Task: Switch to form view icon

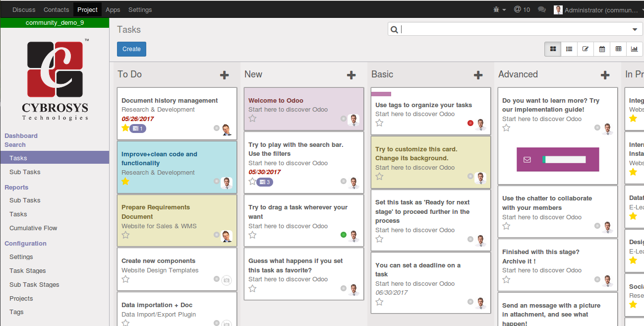Action: click(585, 49)
